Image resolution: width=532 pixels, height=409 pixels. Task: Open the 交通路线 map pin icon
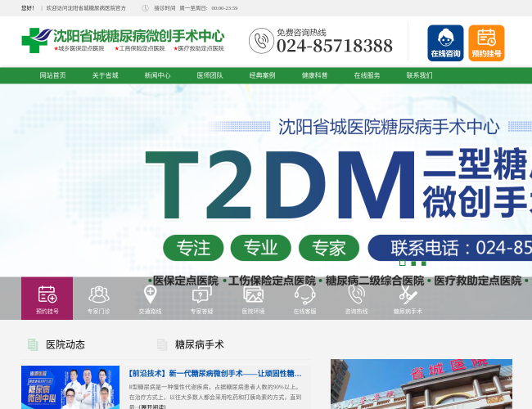tap(150, 294)
